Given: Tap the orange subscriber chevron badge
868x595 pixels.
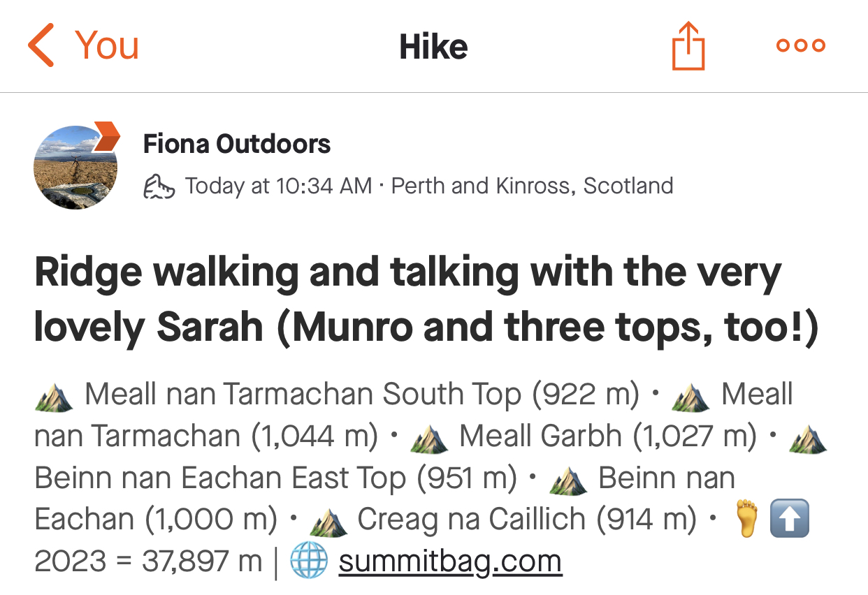Looking at the screenshot, I should tap(107, 136).
